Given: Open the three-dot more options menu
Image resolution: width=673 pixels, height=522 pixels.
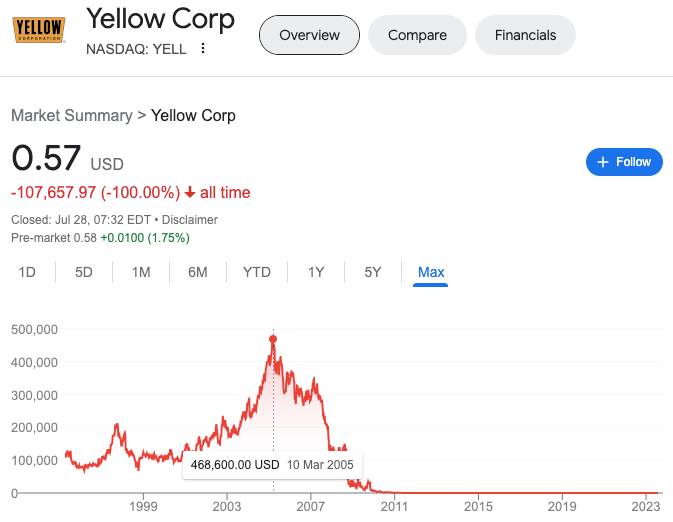Looking at the screenshot, I should [203, 49].
